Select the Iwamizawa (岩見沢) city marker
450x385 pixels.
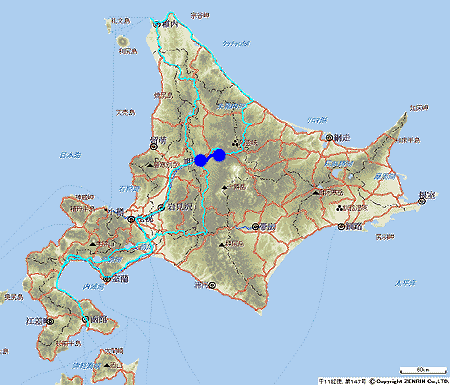click(x=162, y=207)
